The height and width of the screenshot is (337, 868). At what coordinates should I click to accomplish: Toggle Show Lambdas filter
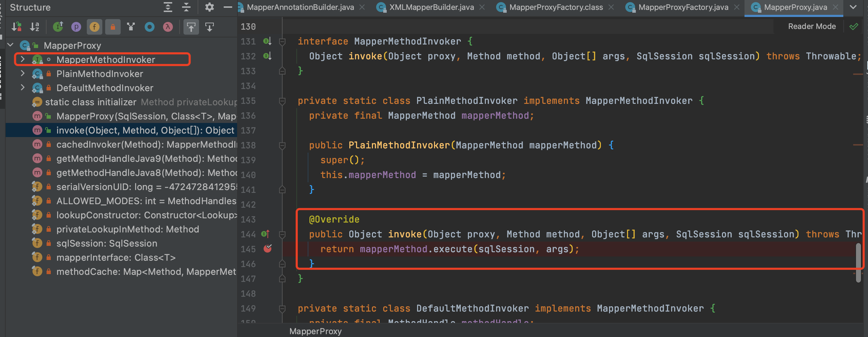pos(168,27)
